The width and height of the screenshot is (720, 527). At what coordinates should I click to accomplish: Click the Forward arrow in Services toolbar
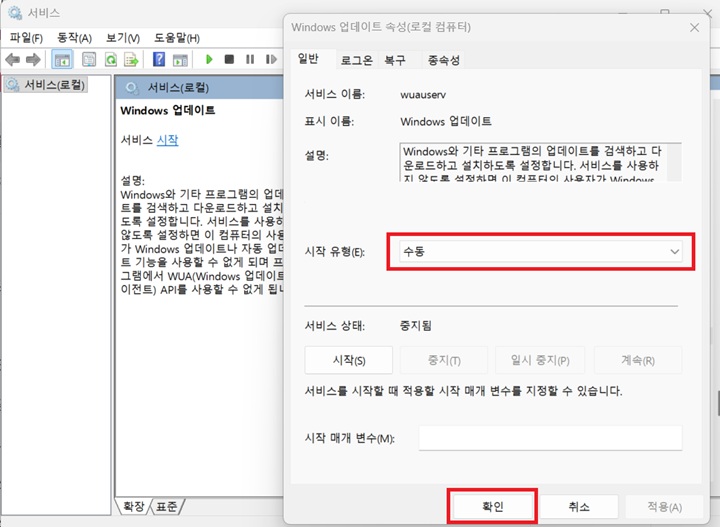33,59
